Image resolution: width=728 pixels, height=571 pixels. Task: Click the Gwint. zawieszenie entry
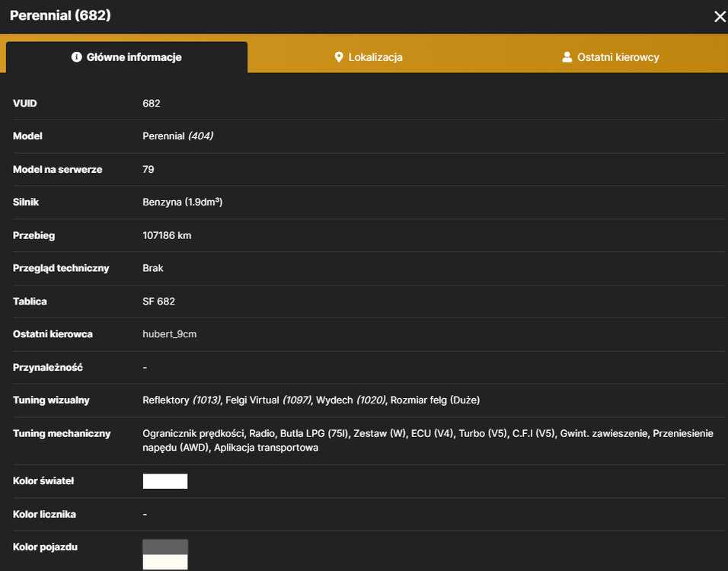604,434
